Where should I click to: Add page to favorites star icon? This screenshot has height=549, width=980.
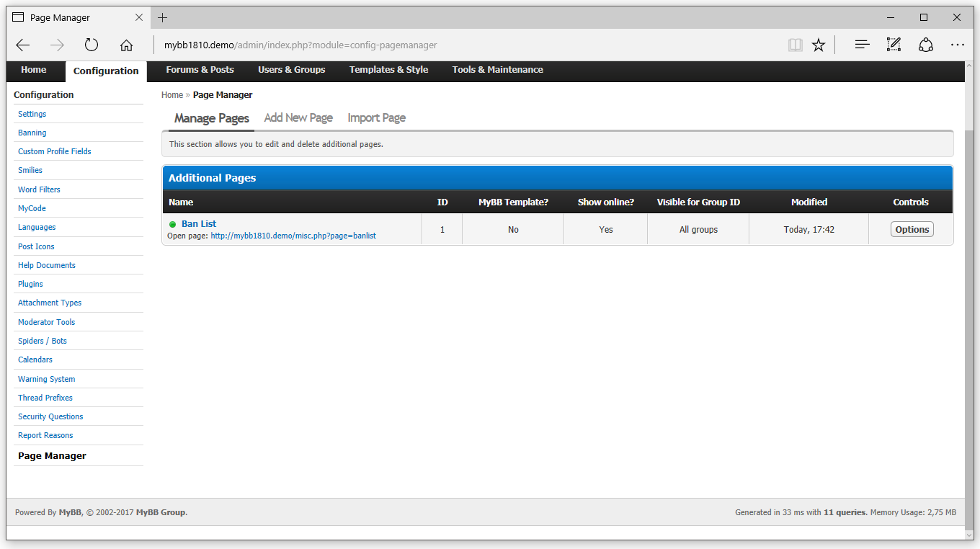click(819, 45)
